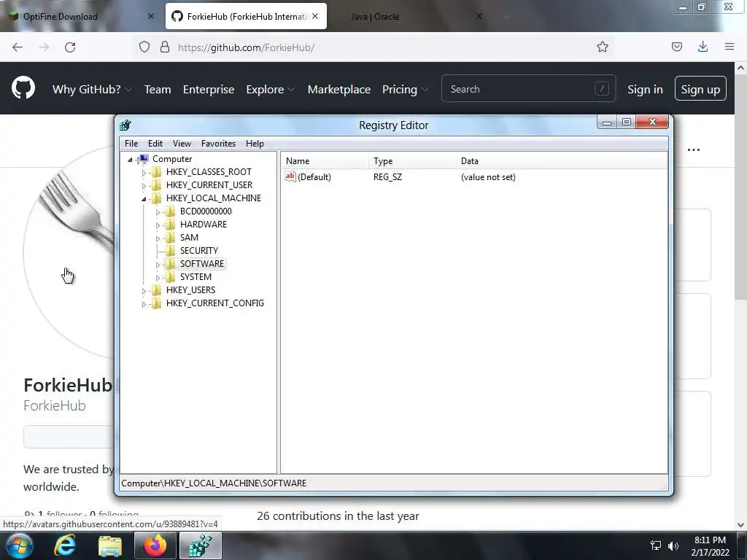Expand the HKEY_CURRENT_USER hive
747x560 pixels.
point(144,186)
